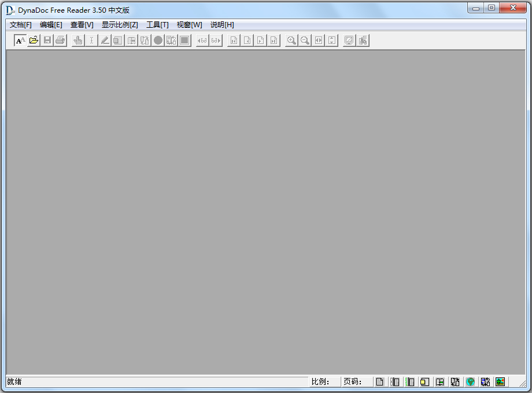532x393 pixels.
Task: Click the single page icon in status bar
Action: point(380,381)
